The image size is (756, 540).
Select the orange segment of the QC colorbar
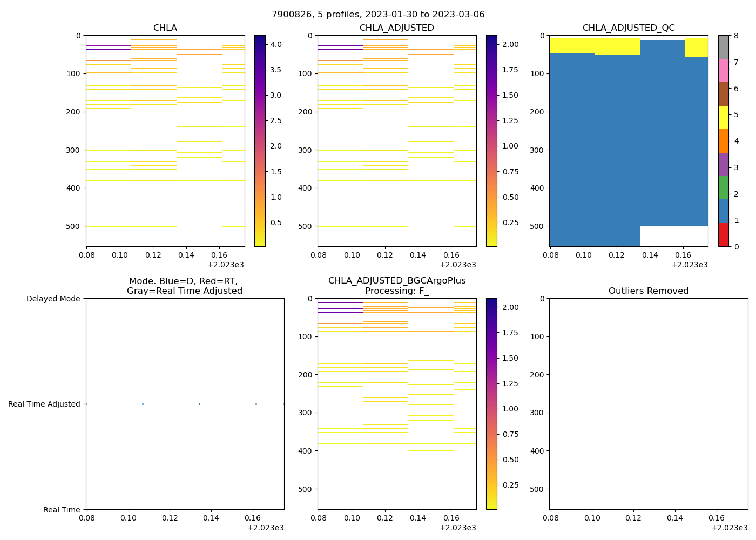click(x=723, y=141)
